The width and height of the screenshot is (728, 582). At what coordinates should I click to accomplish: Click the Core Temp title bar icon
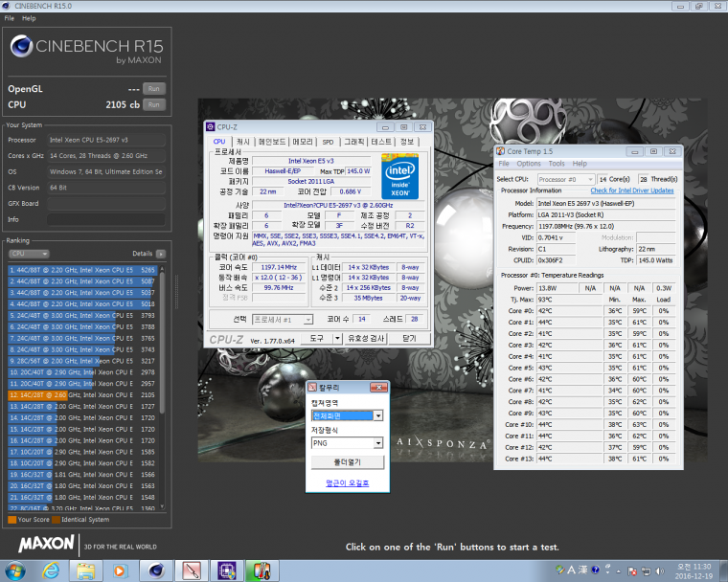click(x=500, y=151)
